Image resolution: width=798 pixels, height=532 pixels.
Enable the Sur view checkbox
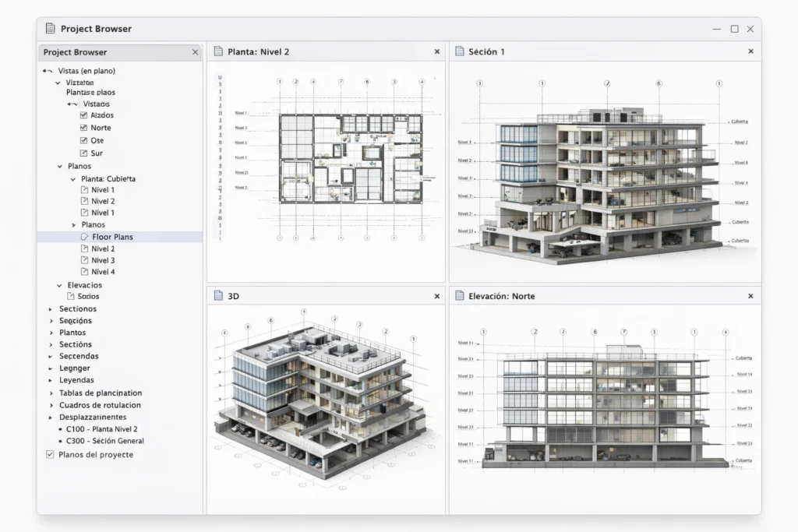82,153
